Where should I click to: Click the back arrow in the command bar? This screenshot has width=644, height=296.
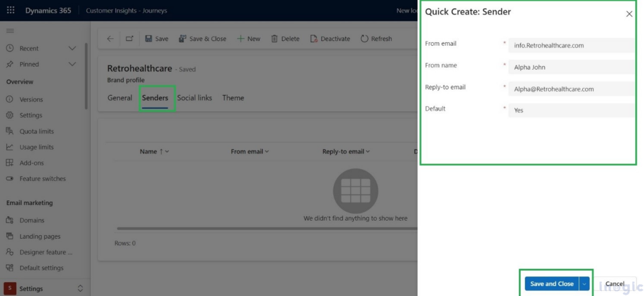[110, 39]
